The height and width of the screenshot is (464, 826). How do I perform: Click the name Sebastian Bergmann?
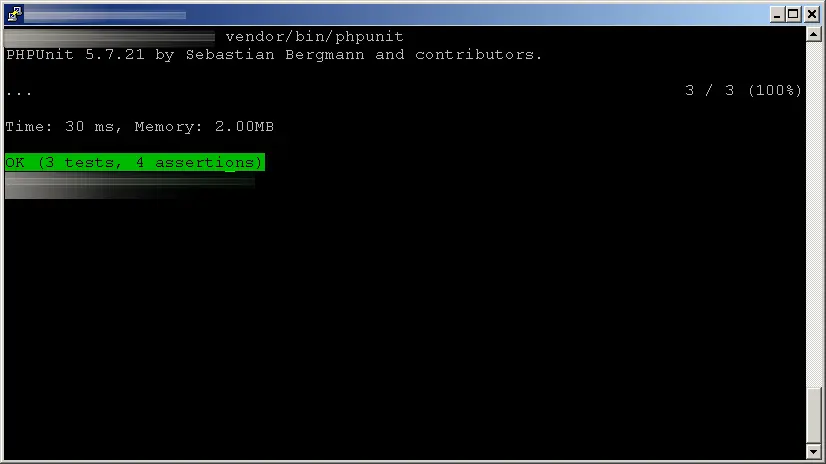point(274,55)
